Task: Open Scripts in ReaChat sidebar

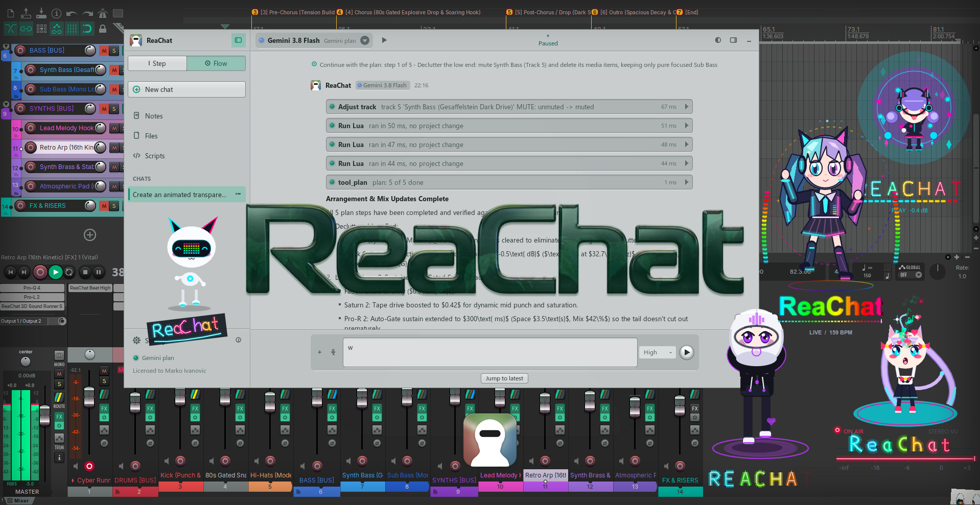Action: (154, 156)
